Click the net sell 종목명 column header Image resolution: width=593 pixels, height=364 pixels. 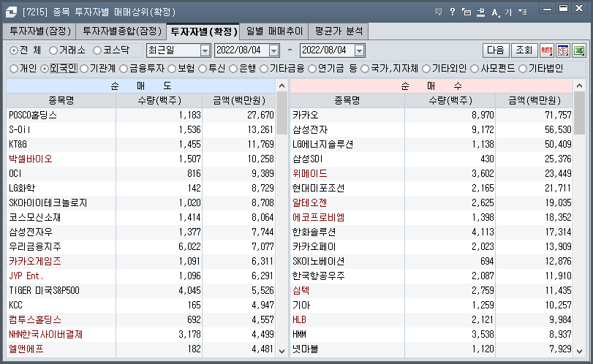(61, 101)
